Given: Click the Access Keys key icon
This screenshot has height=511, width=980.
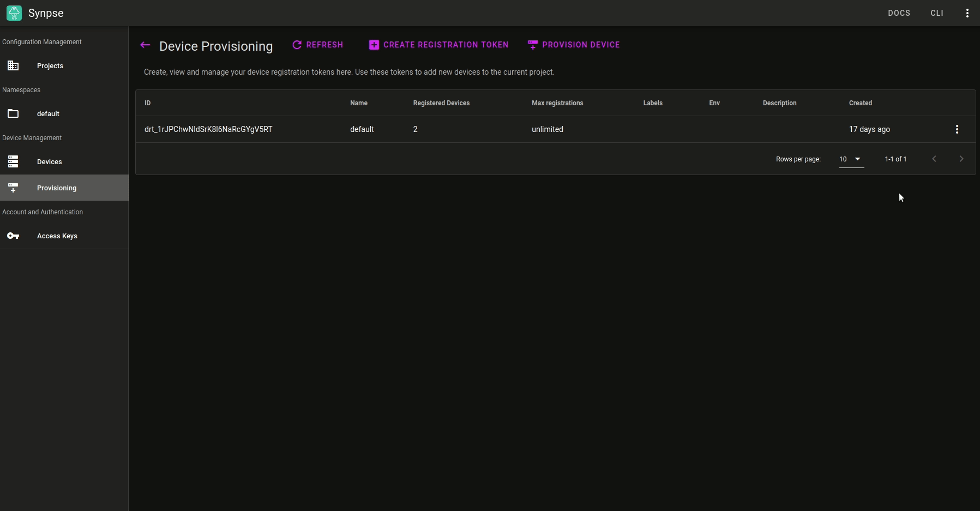Looking at the screenshot, I should click(13, 236).
